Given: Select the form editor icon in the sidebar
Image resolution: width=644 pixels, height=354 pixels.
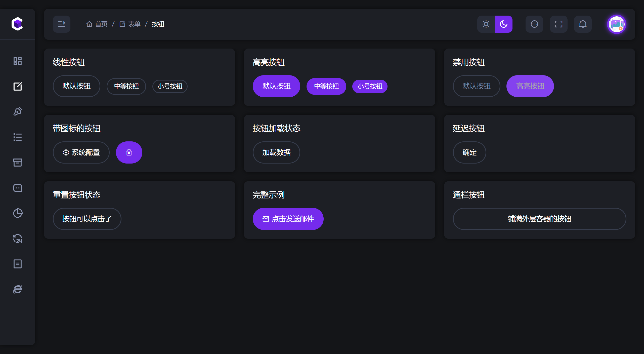Looking at the screenshot, I should 17,86.
